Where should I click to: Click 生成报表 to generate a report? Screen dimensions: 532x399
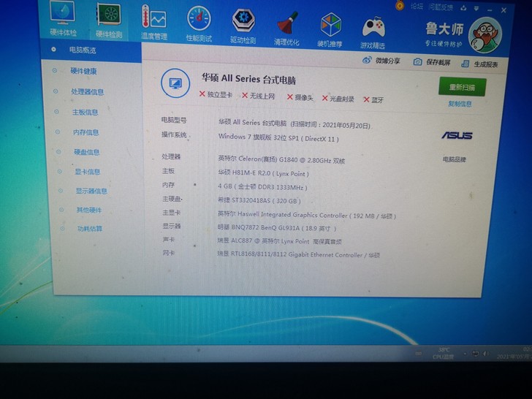click(x=479, y=64)
